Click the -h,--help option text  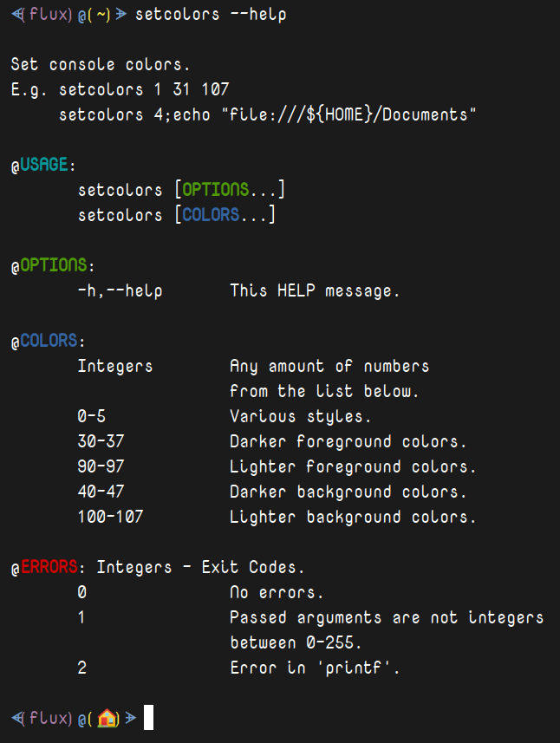pyautogui.click(x=120, y=290)
